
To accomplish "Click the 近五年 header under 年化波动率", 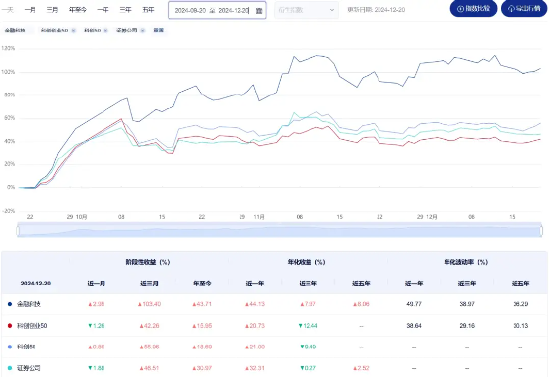I will pos(520,283).
